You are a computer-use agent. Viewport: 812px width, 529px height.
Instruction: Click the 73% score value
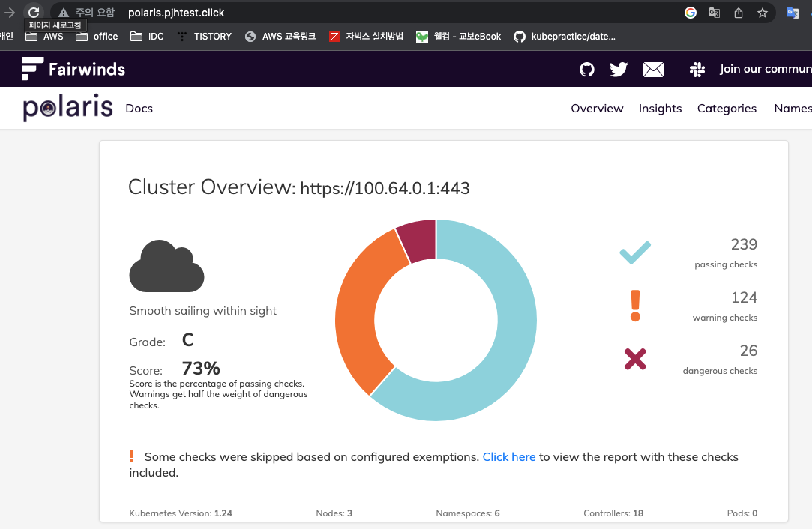coord(201,369)
